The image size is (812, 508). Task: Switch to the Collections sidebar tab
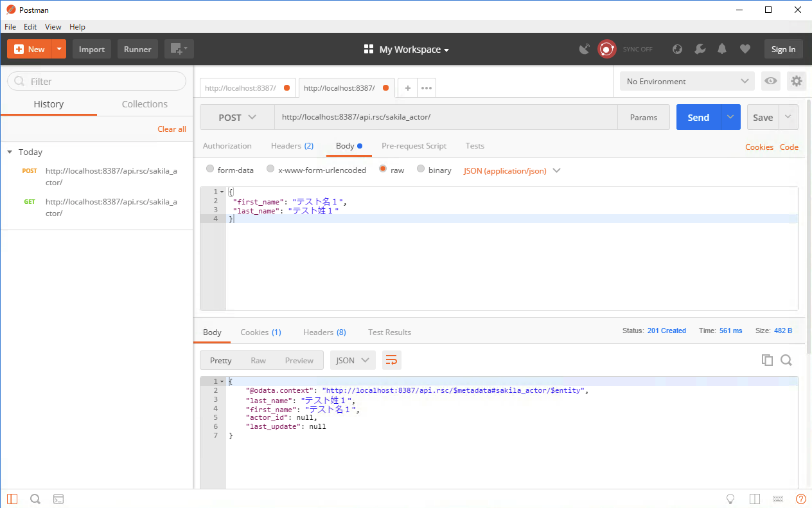click(145, 104)
